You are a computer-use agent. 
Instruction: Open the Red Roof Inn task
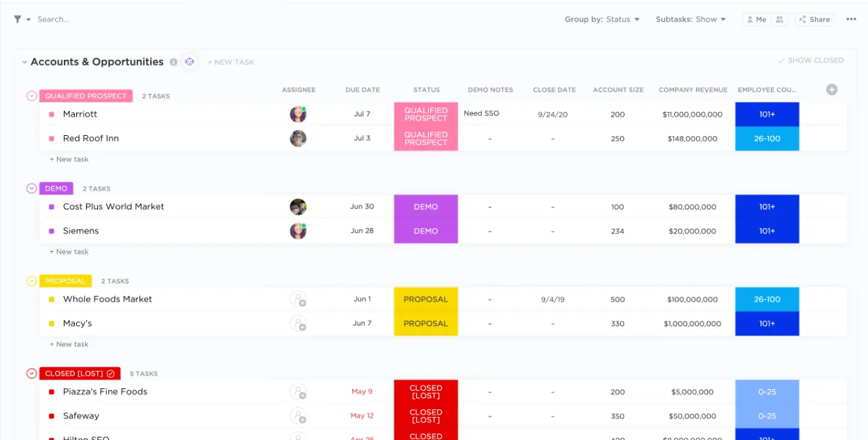(x=91, y=139)
